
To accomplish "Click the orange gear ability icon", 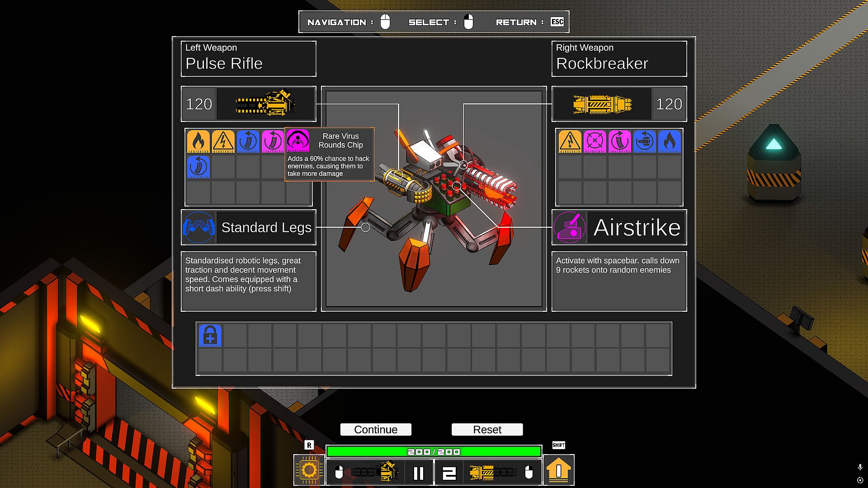I will click(x=309, y=470).
